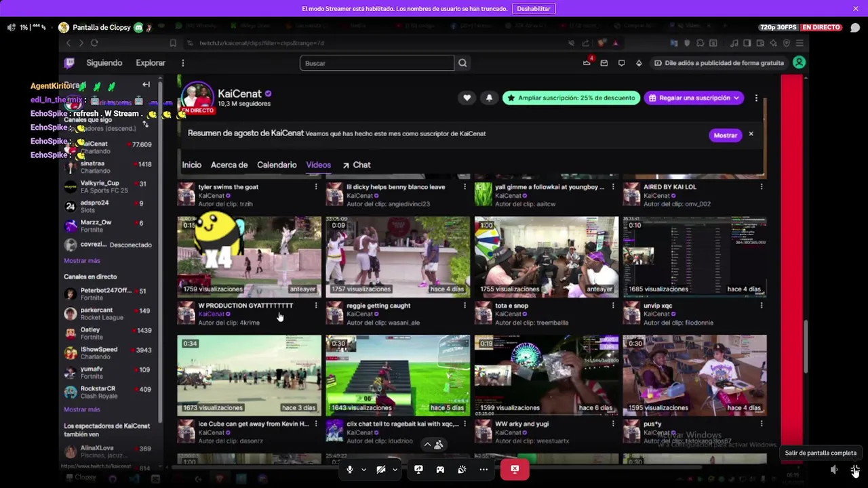
Task: Stop screen sharing with red button
Action: 515,469
